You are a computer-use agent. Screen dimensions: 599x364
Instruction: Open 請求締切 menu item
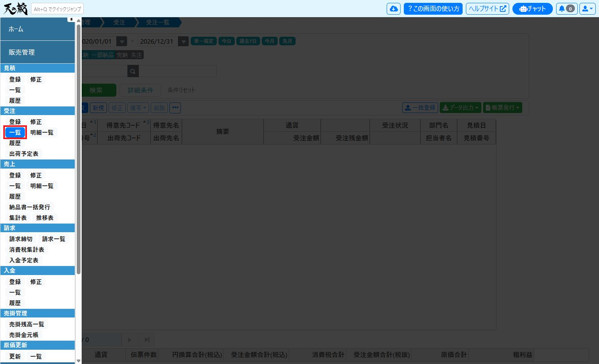pyautogui.click(x=21, y=239)
